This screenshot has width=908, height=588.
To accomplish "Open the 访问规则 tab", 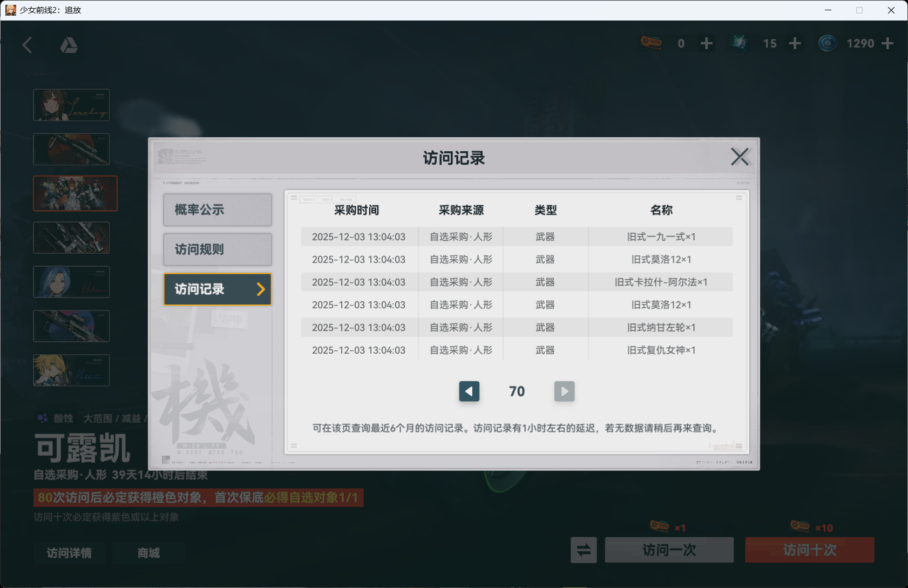I will click(x=217, y=249).
